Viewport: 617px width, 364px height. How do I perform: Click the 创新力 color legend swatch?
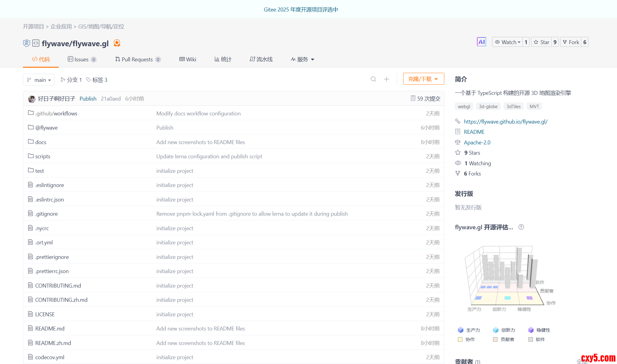point(495,330)
